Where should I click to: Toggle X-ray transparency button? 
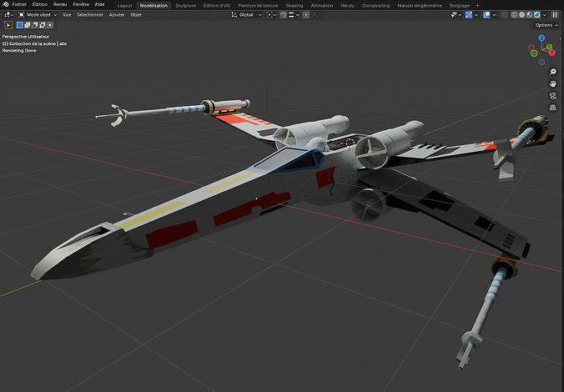(x=505, y=15)
